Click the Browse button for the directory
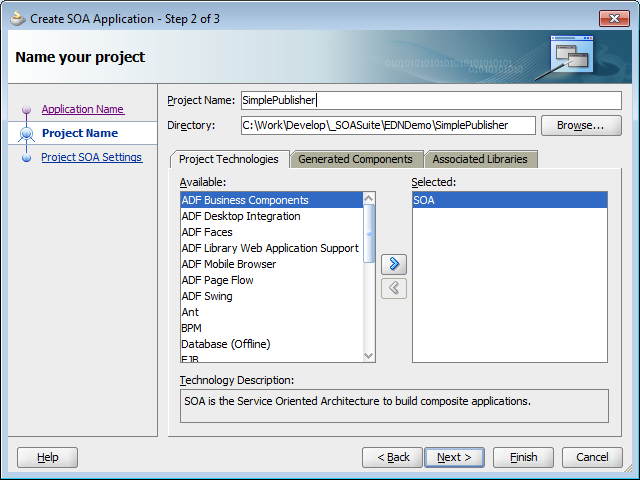 pos(580,125)
